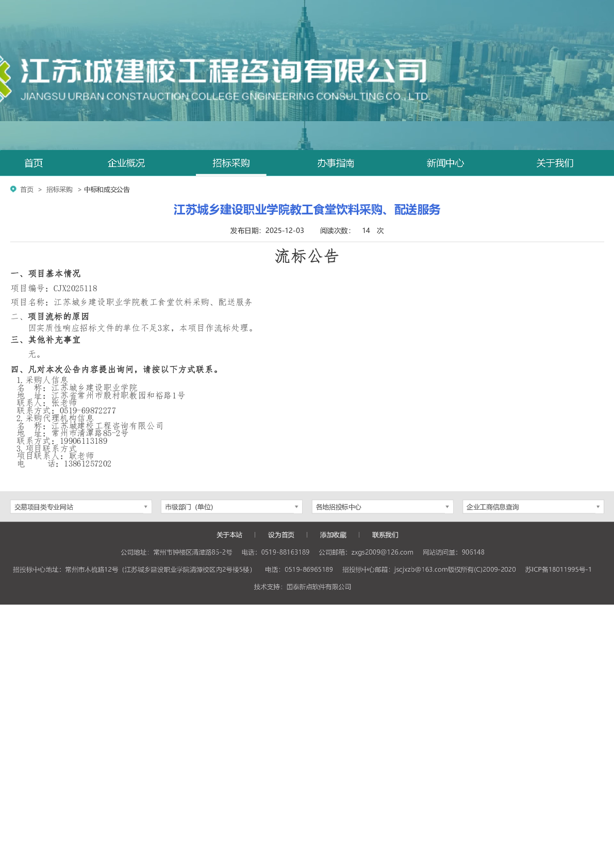The width and height of the screenshot is (614, 868).
Task: Open the 企业工商信息查询 dropdown
Action: point(533,507)
